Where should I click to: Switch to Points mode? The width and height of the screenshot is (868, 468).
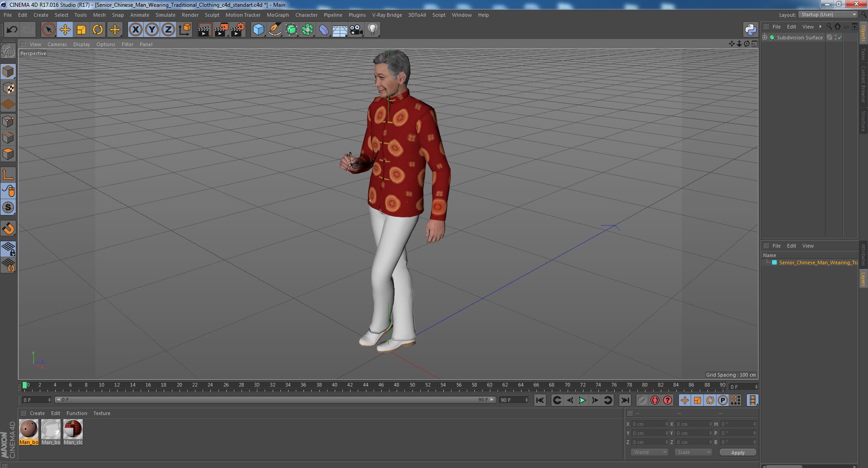(8, 121)
